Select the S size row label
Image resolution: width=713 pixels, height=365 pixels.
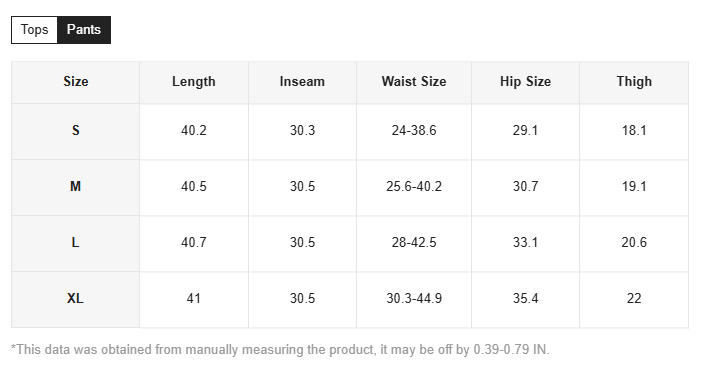point(75,131)
